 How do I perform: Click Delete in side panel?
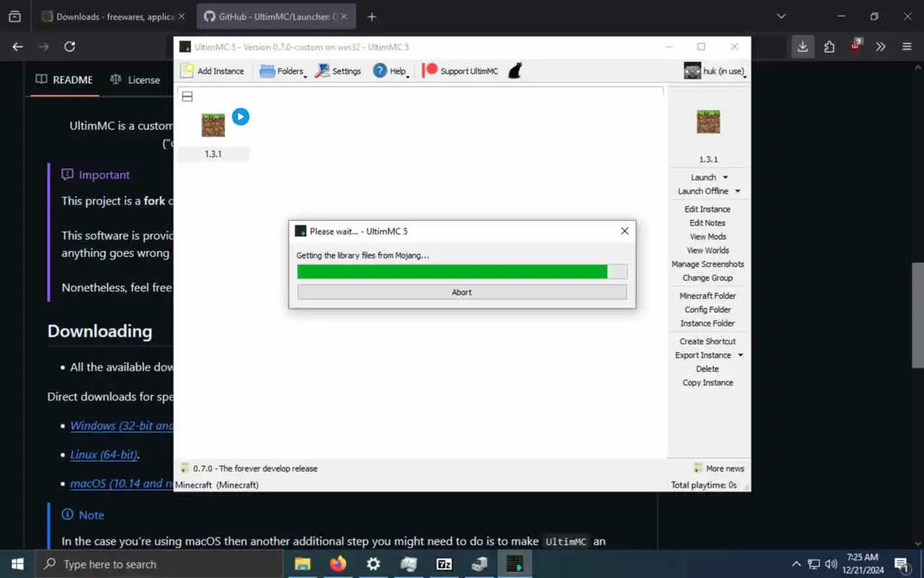click(707, 368)
